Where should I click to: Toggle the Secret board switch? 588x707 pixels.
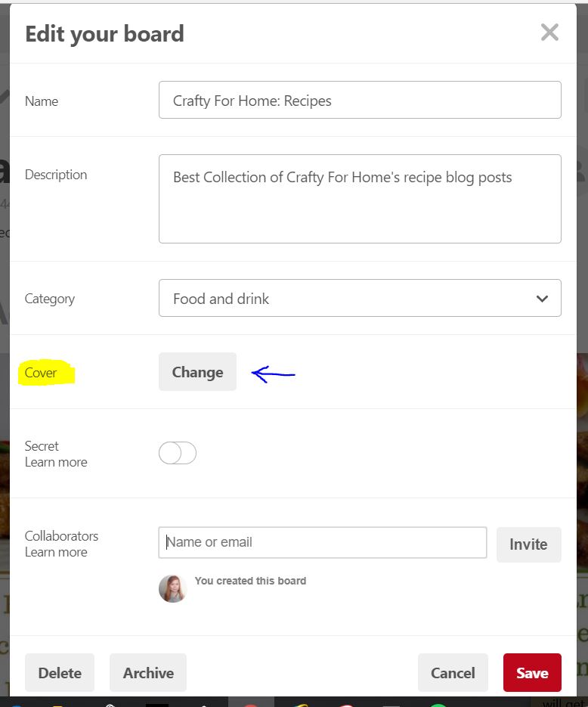178,453
